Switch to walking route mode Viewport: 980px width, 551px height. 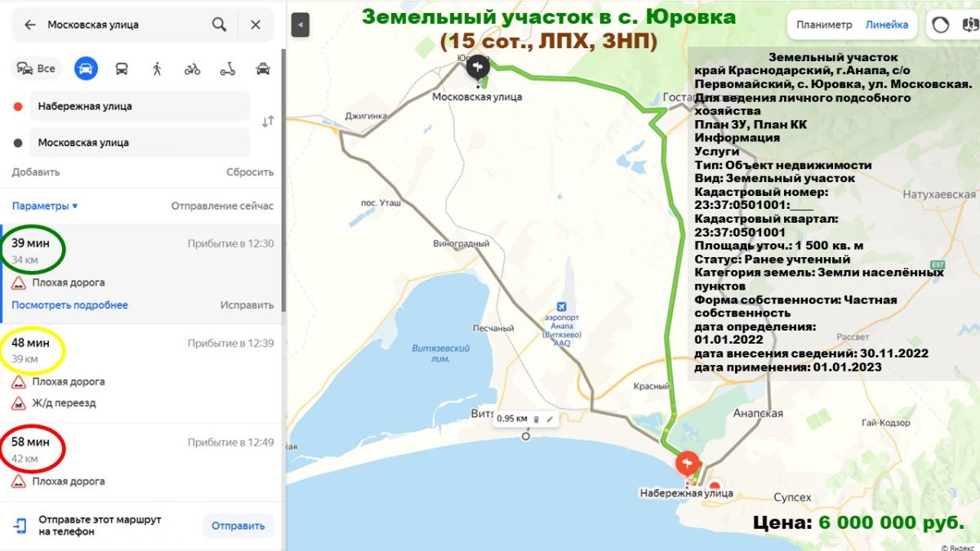pyautogui.click(x=157, y=69)
